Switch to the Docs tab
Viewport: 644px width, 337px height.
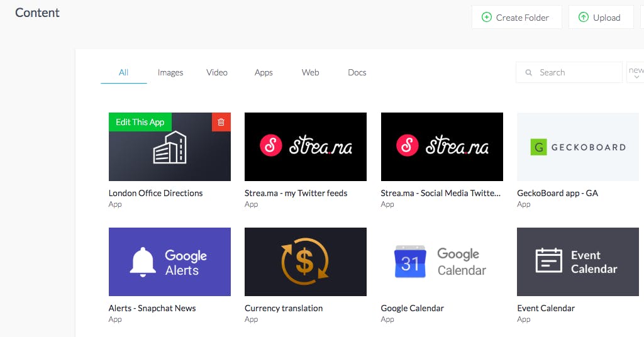coord(357,72)
